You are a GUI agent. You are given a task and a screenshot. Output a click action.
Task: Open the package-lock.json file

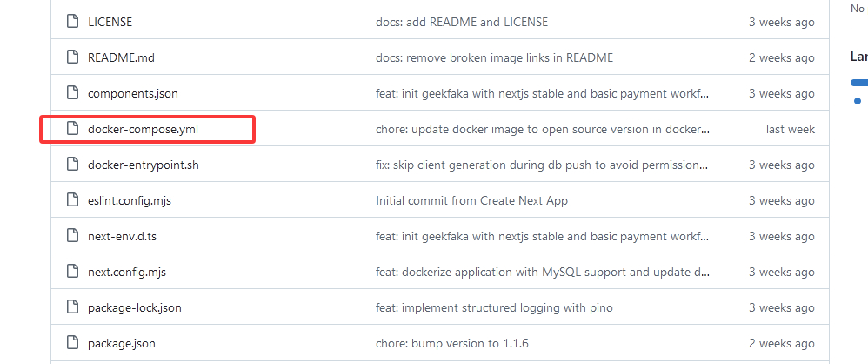point(134,307)
